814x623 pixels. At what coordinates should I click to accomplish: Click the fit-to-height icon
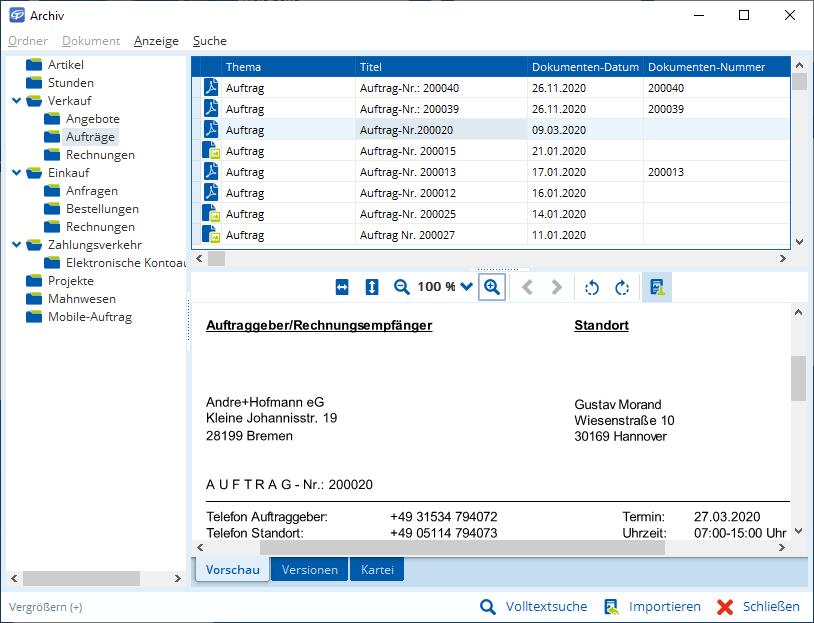372,287
